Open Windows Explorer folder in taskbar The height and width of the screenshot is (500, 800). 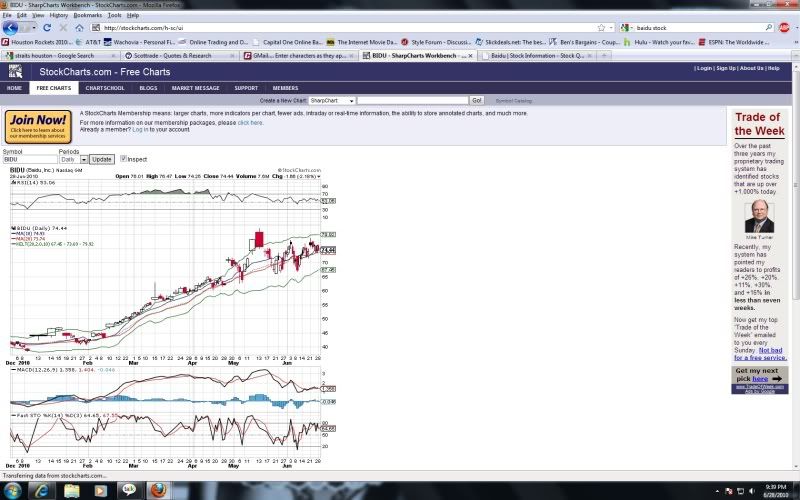pos(71,491)
